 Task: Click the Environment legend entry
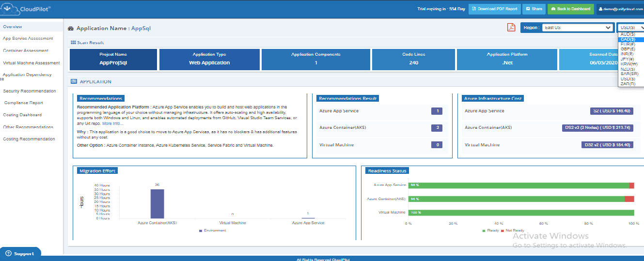coord(212,230)
